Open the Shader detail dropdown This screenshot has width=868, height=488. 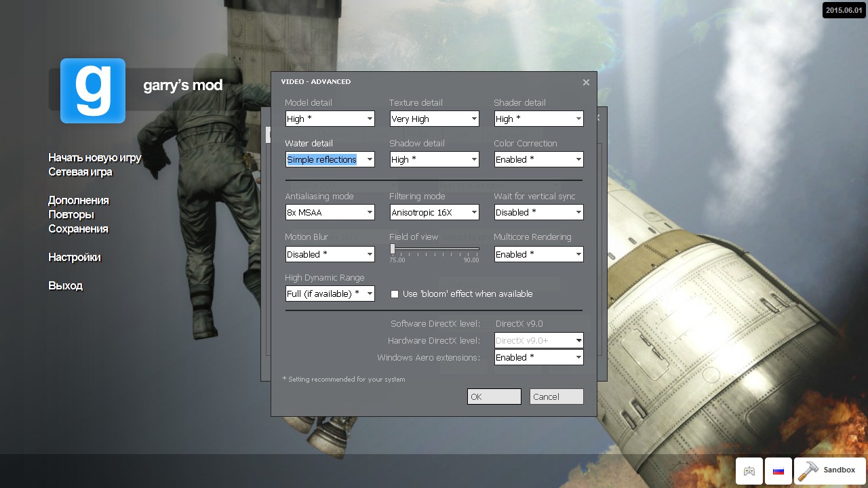coord(538,119)
